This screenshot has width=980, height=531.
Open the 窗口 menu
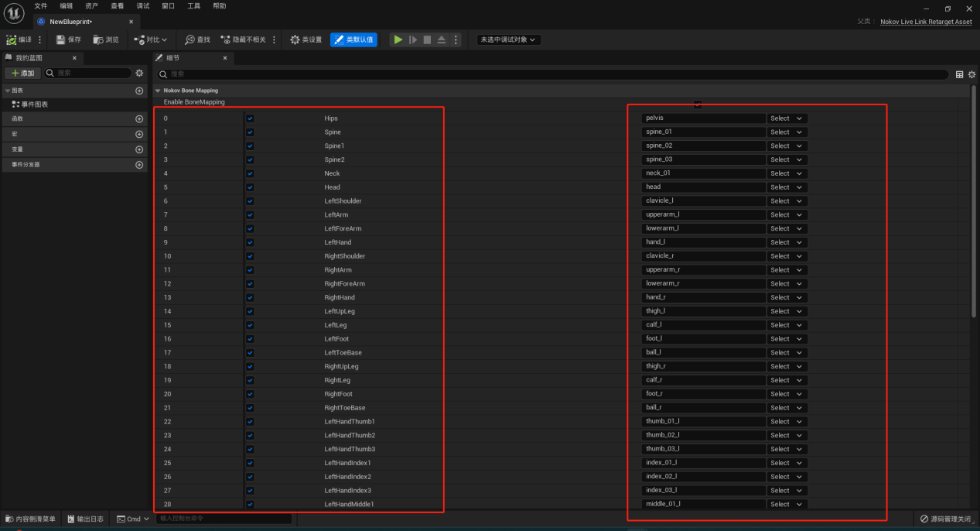168,5
